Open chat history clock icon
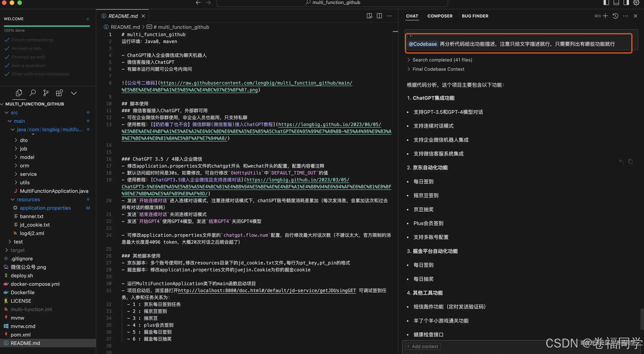The height and width of the screenshot is (354, 644). (615, 16)
